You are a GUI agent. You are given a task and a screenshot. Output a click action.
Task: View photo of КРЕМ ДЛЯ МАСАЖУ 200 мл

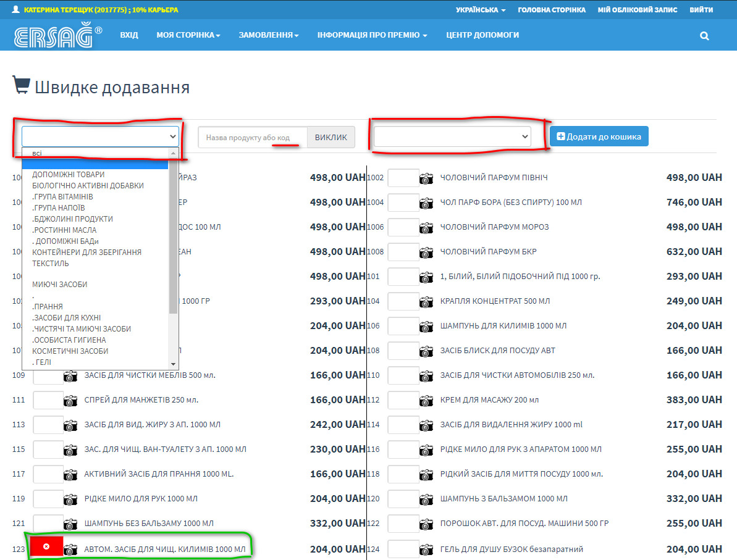click(x=426, y=401)
